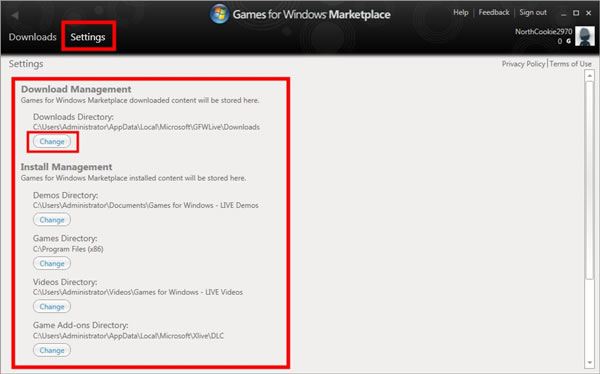Sign out of the account
The image size is (600, 374).
click(x=533, y=12)
